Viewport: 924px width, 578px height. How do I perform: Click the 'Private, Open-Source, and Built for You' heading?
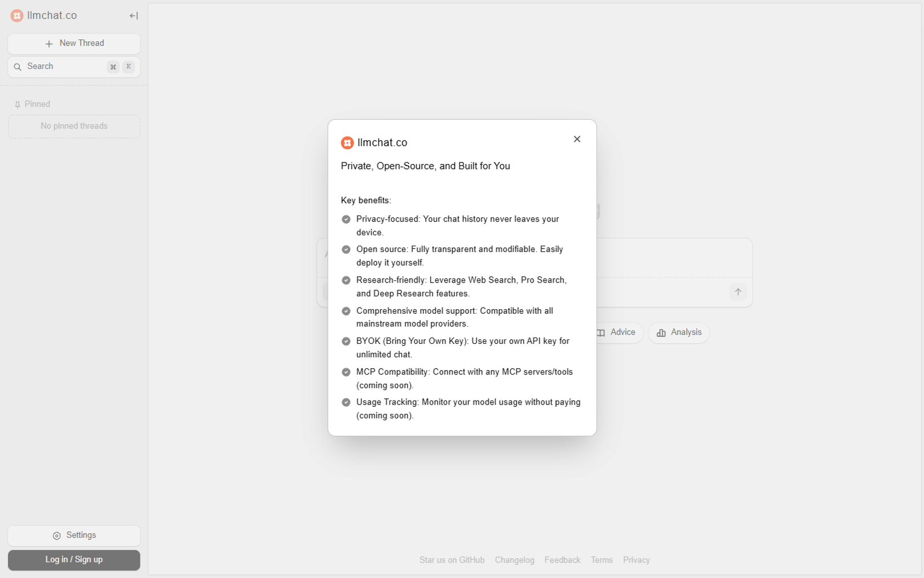[426, 166]
